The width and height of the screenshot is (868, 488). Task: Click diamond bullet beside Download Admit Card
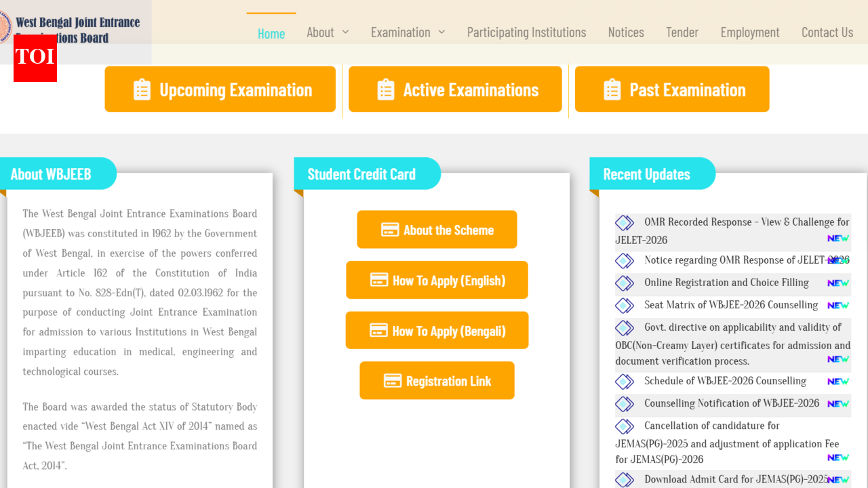[625, 479]
